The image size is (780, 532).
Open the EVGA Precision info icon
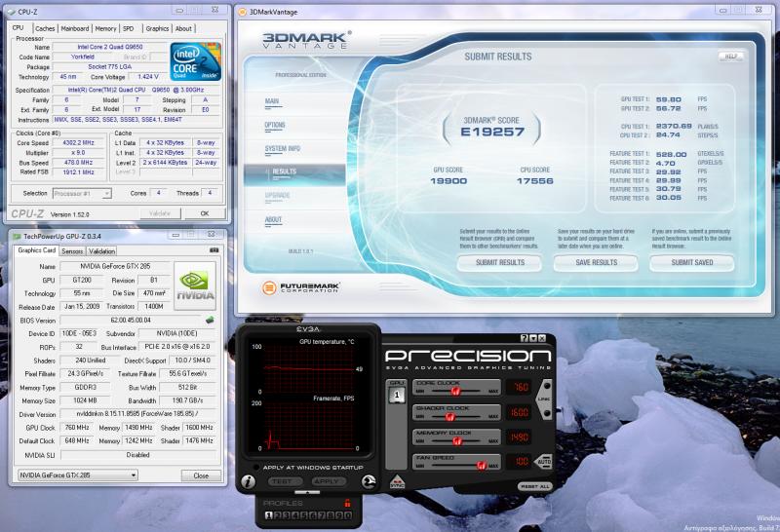pyautogui.click(x=248, y=480)
